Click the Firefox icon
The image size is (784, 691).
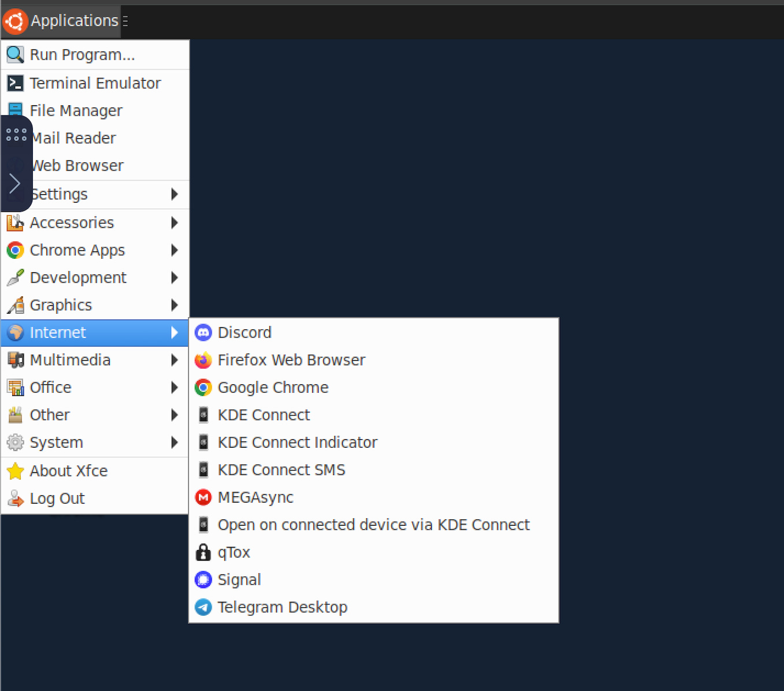pos(204,360)
